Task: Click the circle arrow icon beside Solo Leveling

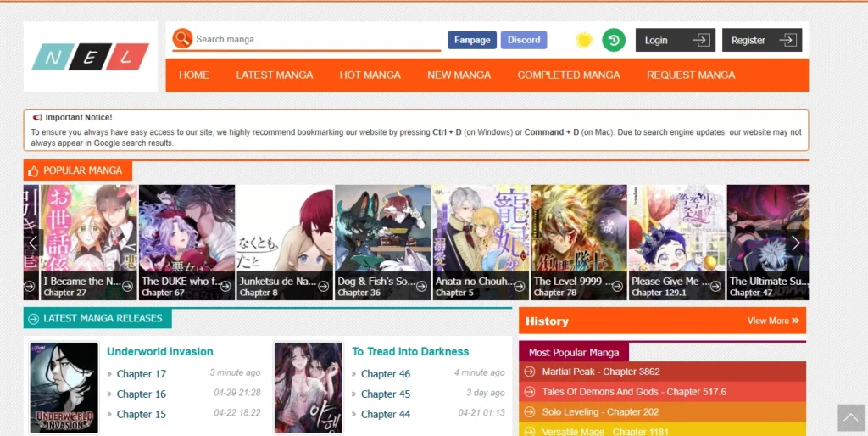Action: point(530,412)
